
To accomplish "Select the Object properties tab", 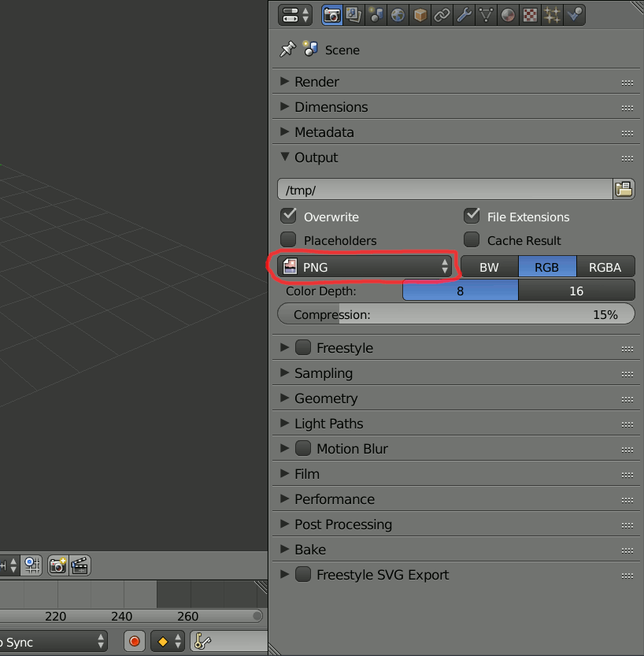I will coord(420,15).
